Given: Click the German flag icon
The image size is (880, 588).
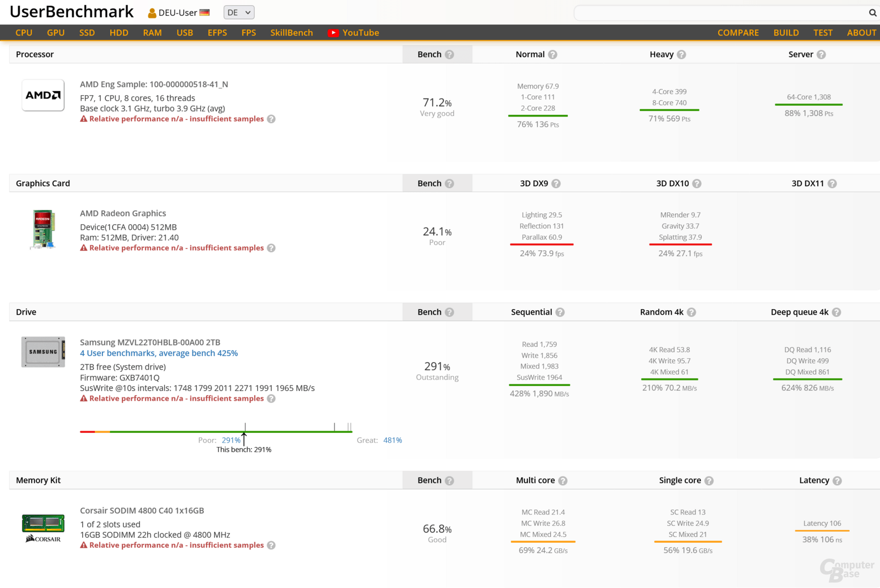Looking at the screenshot, I should click(205, 13).
